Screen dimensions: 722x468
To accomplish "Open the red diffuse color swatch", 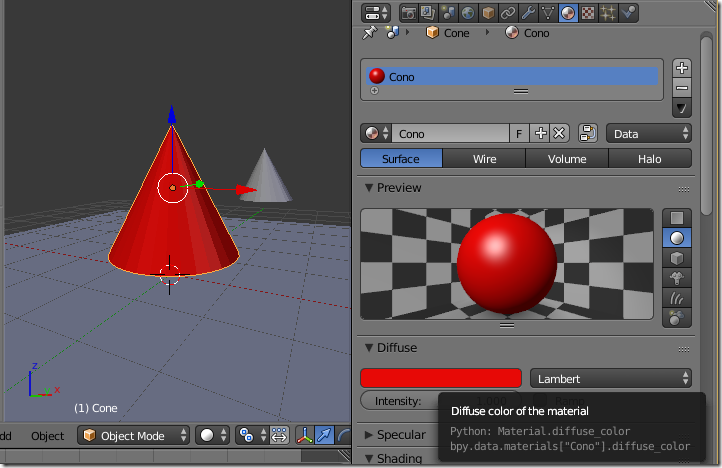I will [x=441, y=378].
